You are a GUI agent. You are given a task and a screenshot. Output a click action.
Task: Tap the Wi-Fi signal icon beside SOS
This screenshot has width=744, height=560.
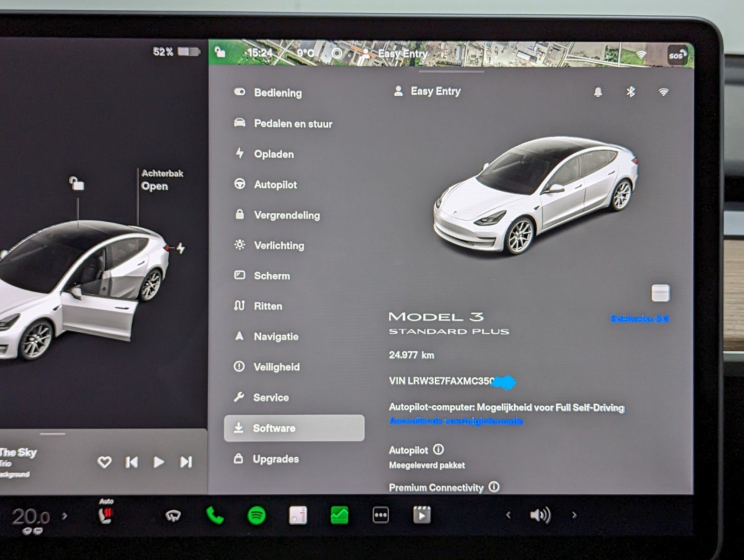coord(641,55)
